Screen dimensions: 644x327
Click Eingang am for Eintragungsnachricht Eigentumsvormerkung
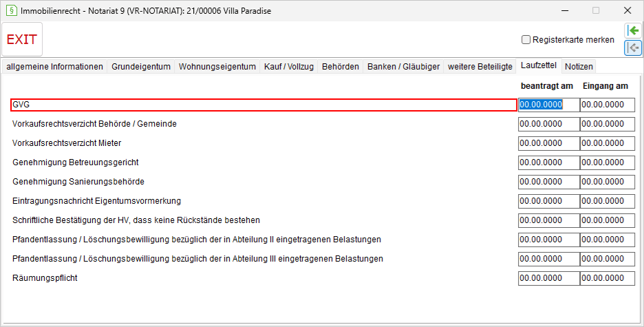pos(608,201)
